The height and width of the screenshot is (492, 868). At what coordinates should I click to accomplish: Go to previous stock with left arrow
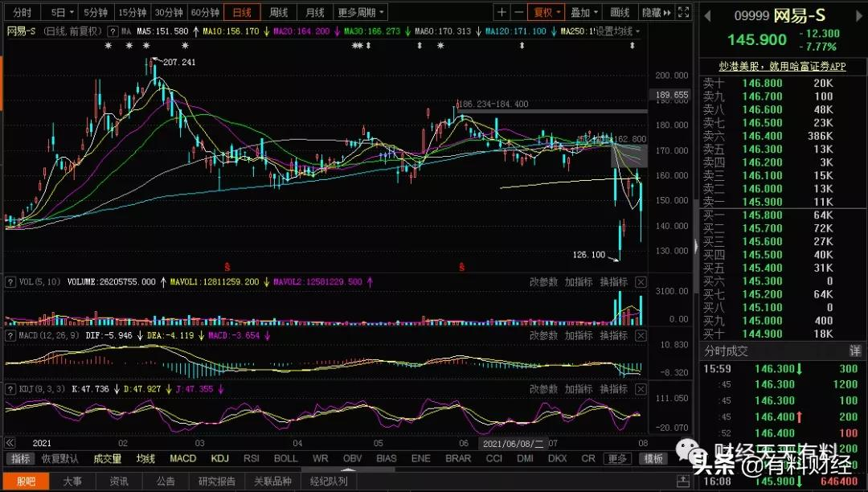707,17
